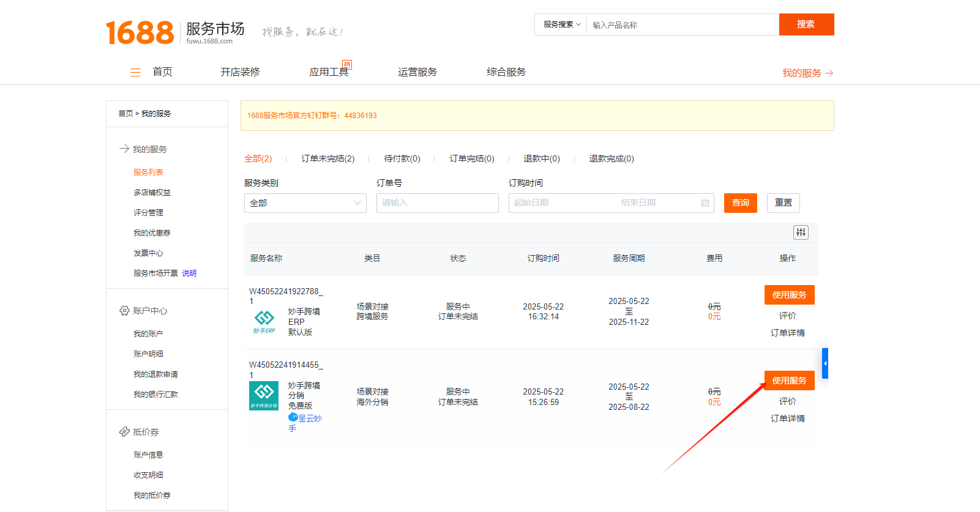Image resolution: width=980 pixels, height=512 pixels.
Task: Click the 起始日期 date field
Action: [558, 203]
